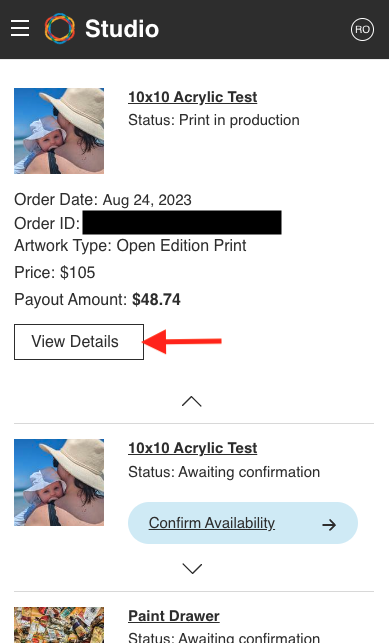Open the Paint Drawer artwork link
The width and height of the screenshot is (389, 643).
pyautogui.click(x=173, y=616)
